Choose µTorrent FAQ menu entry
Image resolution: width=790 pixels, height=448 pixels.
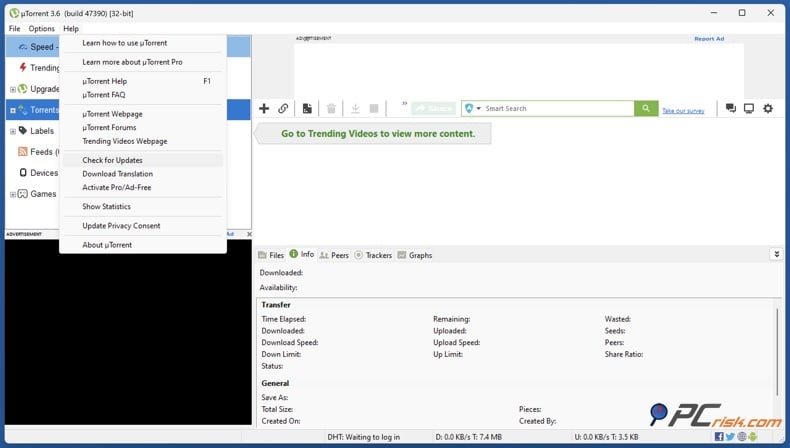143,95
